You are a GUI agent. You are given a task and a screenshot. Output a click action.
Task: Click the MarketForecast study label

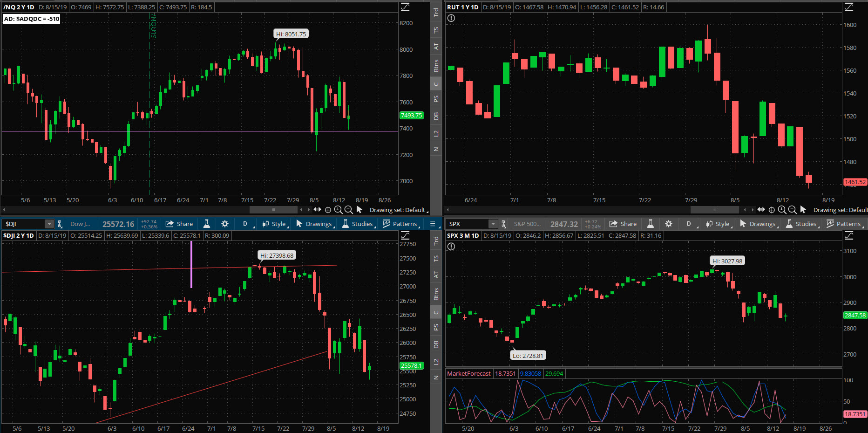point(468,373)
